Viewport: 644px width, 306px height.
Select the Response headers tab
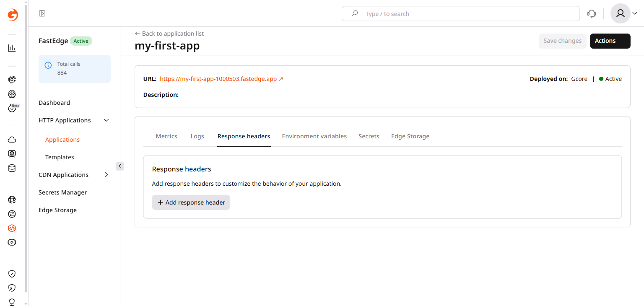point(244,136)
